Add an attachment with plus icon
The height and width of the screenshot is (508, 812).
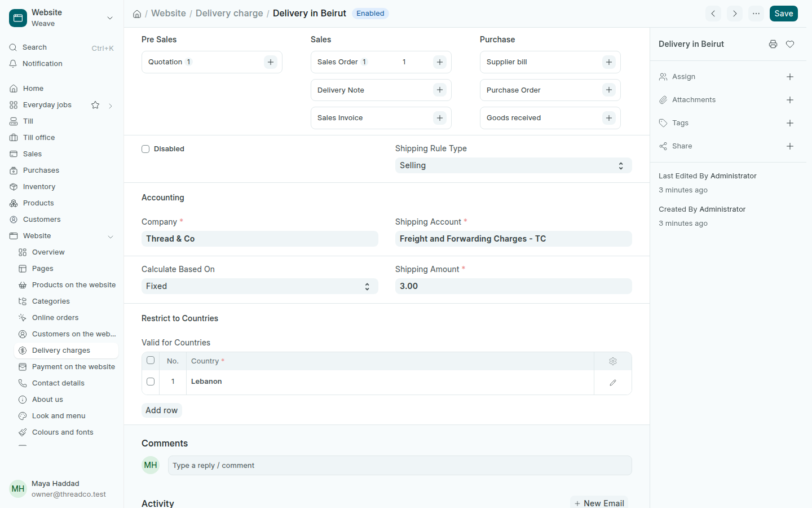pos(790,100)
